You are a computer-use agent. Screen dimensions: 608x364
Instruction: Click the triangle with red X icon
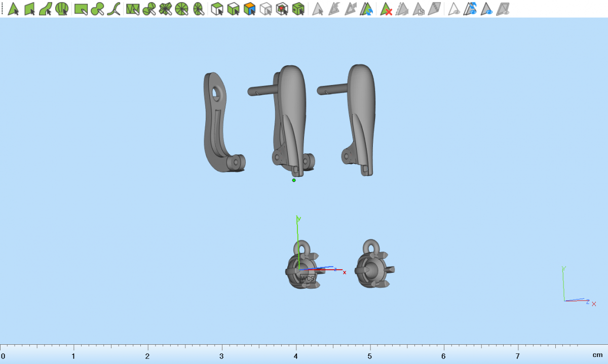(387, 9)
